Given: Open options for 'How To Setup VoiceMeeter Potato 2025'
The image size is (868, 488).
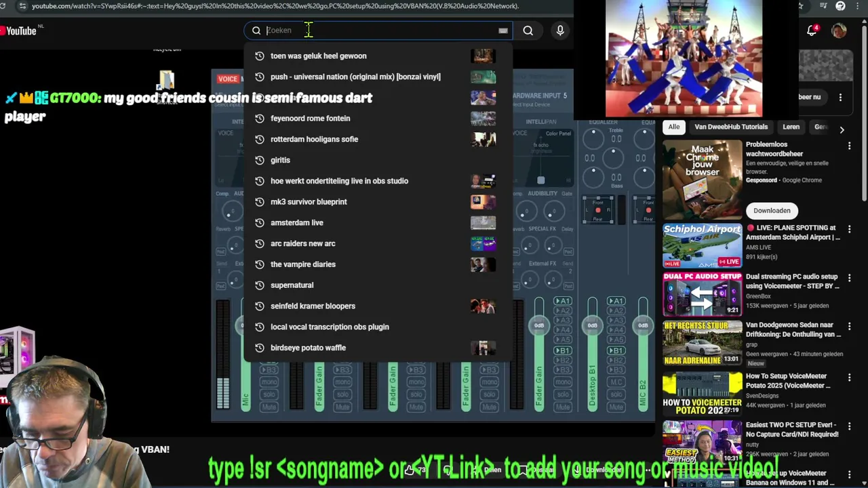Looking at the screenshot, I should [849, 378].
